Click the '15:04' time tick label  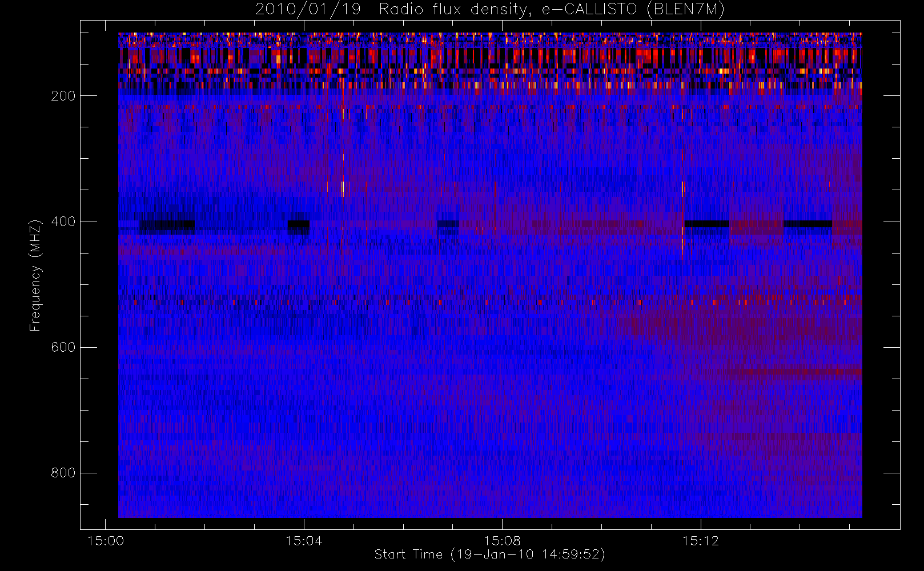[x=304, y=541]
